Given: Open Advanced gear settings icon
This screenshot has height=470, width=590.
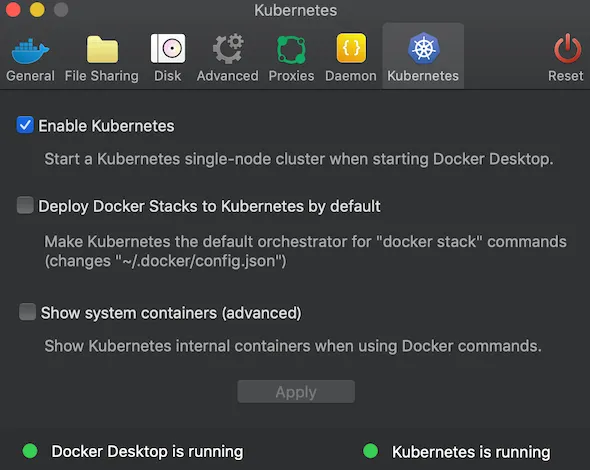Looking at the screenshot, I should coord(228,49).
